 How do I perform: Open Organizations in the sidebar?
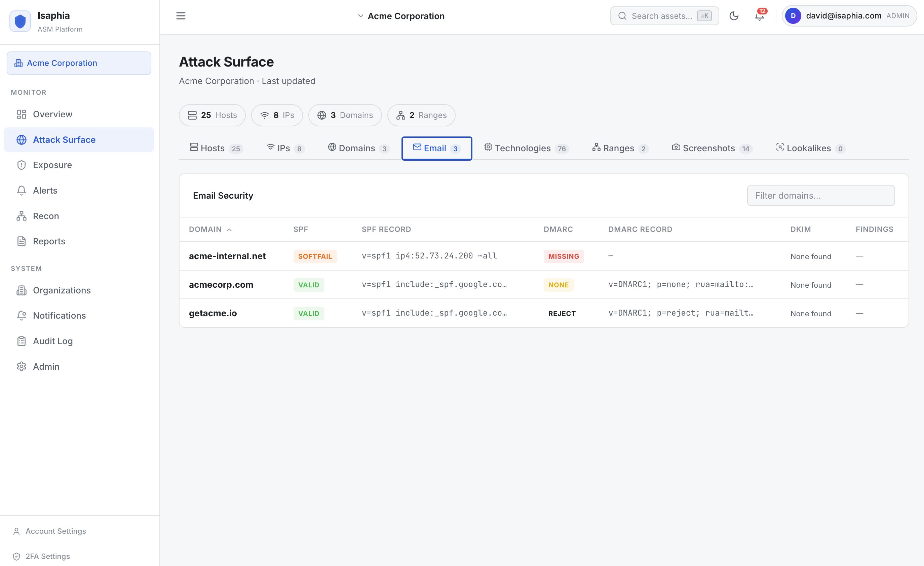(x=79, y=290)
